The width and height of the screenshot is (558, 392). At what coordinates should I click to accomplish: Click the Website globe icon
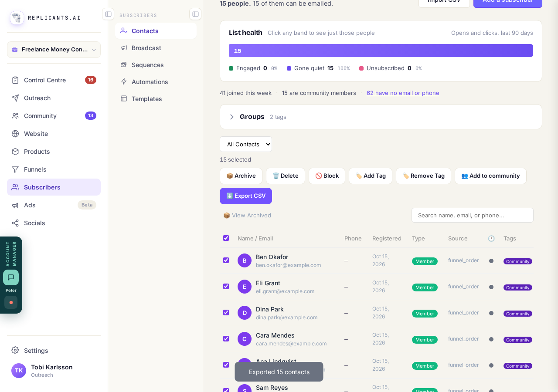point(15,134)
